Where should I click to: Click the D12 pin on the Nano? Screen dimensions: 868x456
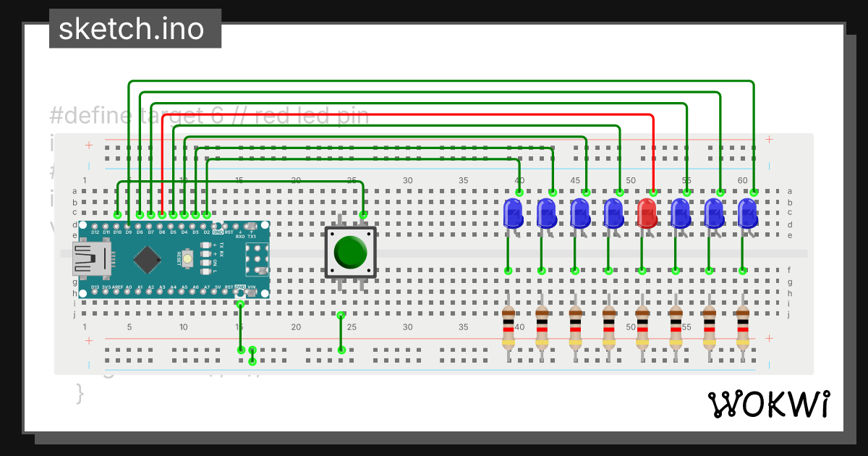(x=95, y=227)
